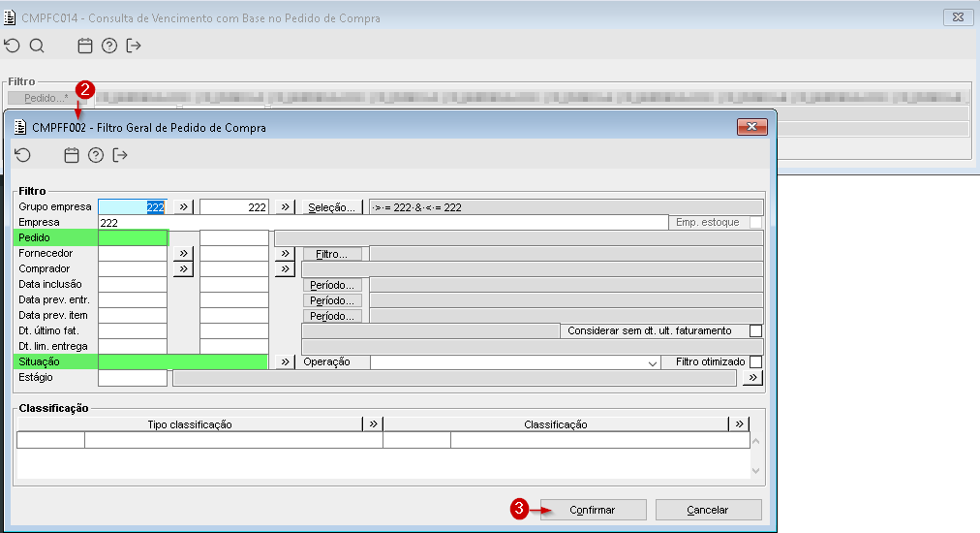
Task: Click the Seleção... button
Action: tap(332, 207)
